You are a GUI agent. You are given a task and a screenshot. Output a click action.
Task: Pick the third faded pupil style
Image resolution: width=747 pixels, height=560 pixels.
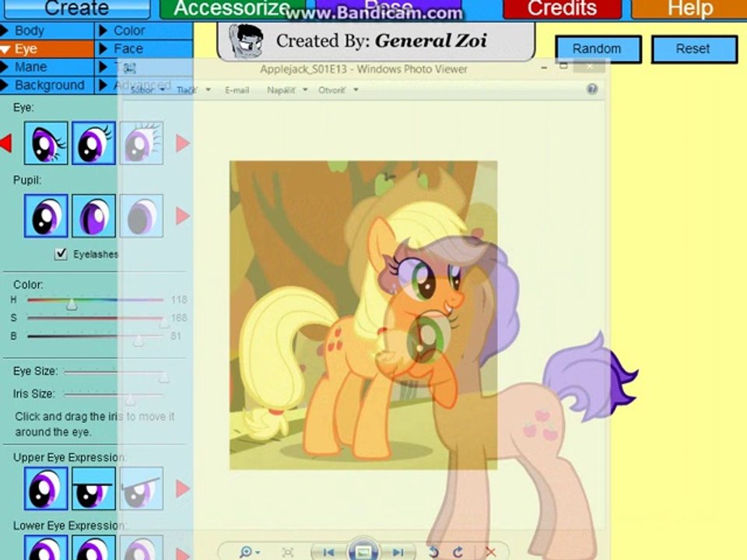click(142, 215)
